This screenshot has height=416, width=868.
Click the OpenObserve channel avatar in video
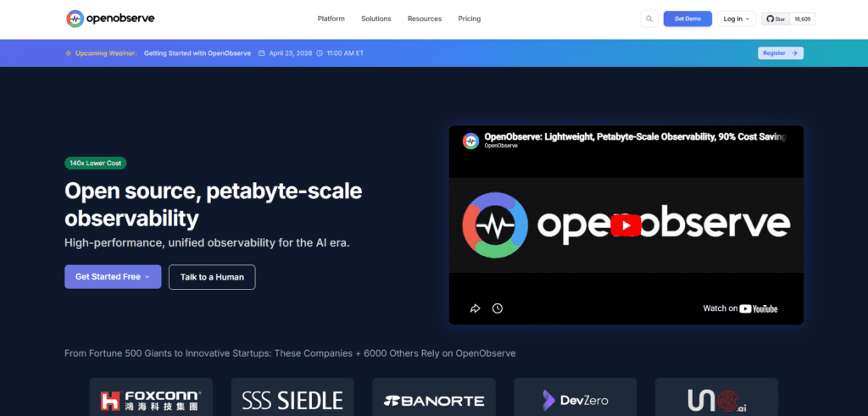coord(470,141)
